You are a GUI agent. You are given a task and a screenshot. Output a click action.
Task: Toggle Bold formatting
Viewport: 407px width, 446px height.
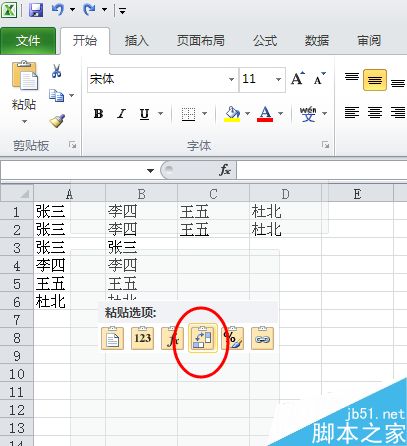pos(98,114)
